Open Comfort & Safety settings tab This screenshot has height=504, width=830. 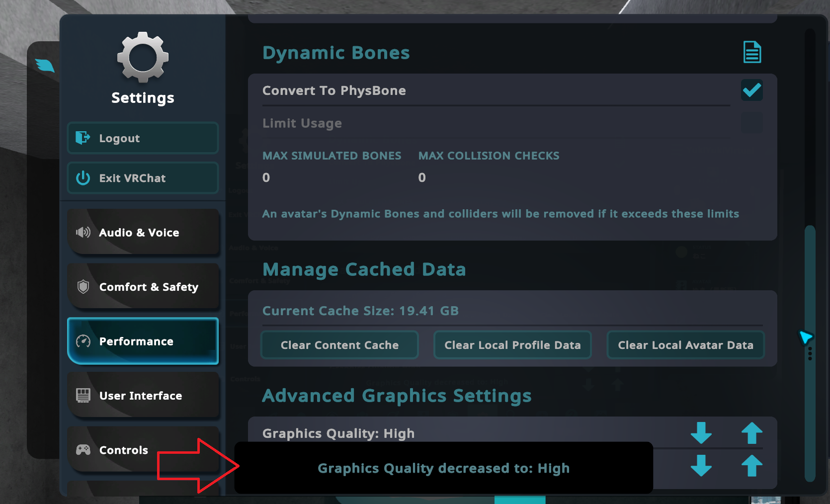click(x=143, y=287)
